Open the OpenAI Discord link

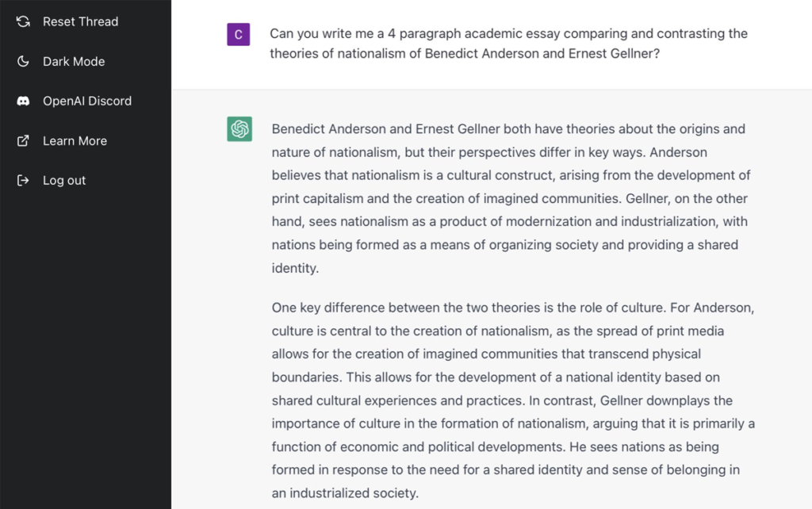(x=87, y=101)
